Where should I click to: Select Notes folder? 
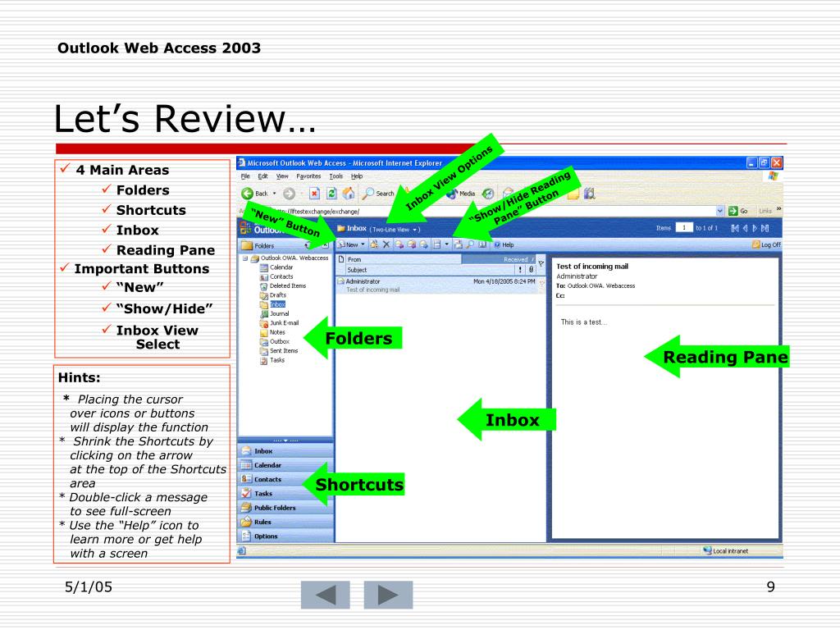[x=272, y=332]
